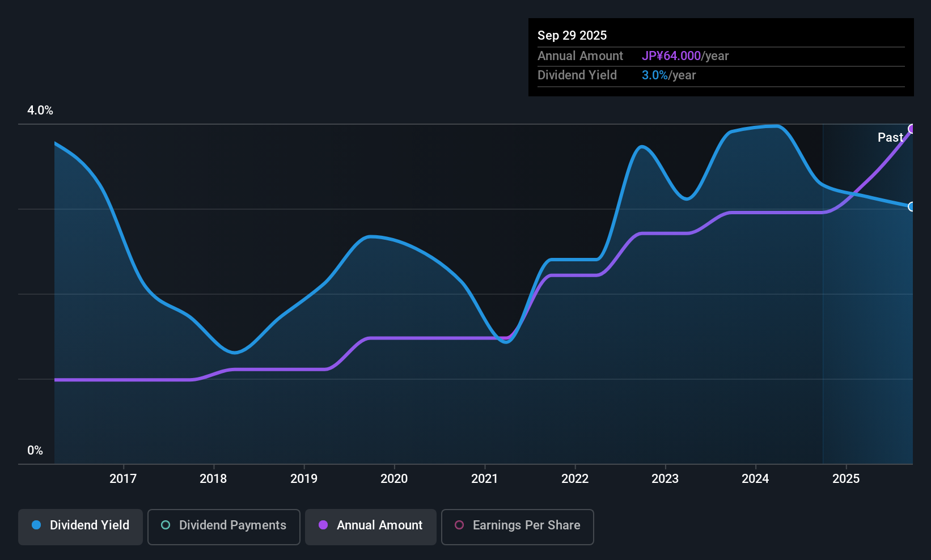Enable the Dividend Payments series label
The height and width of the screenshot is (560, 931).
tap(232, 525)
